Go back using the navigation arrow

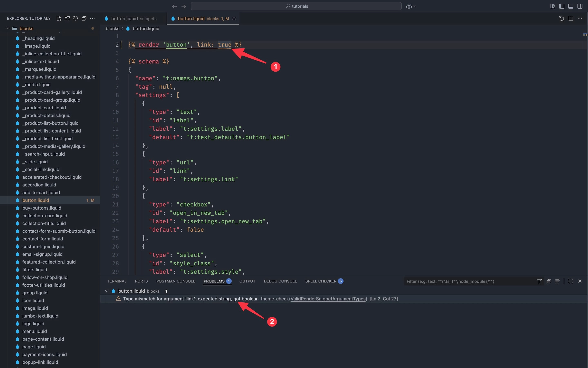[174, 6]
